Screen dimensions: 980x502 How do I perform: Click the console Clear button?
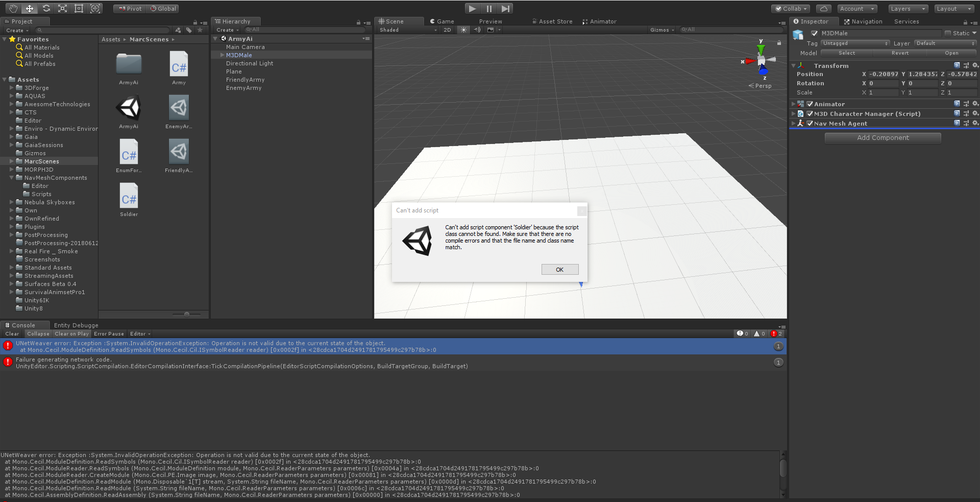12,333
